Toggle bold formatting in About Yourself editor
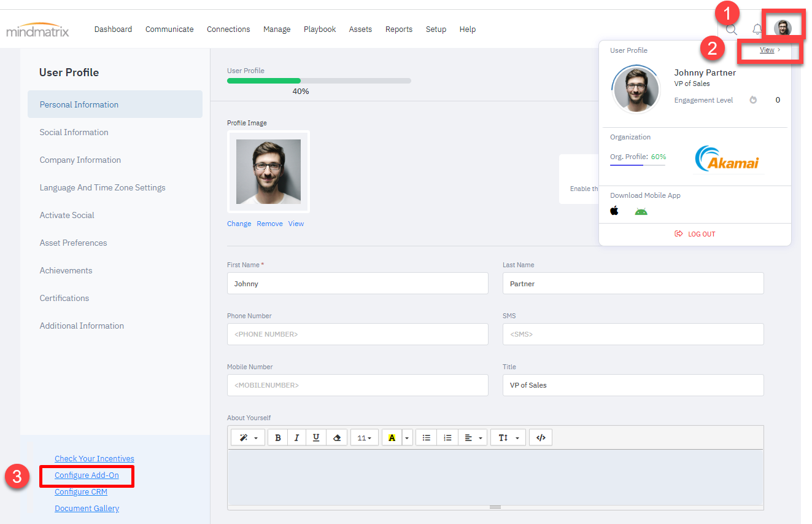This screenshot has width=812, height=524. click(x=278, y=438)
